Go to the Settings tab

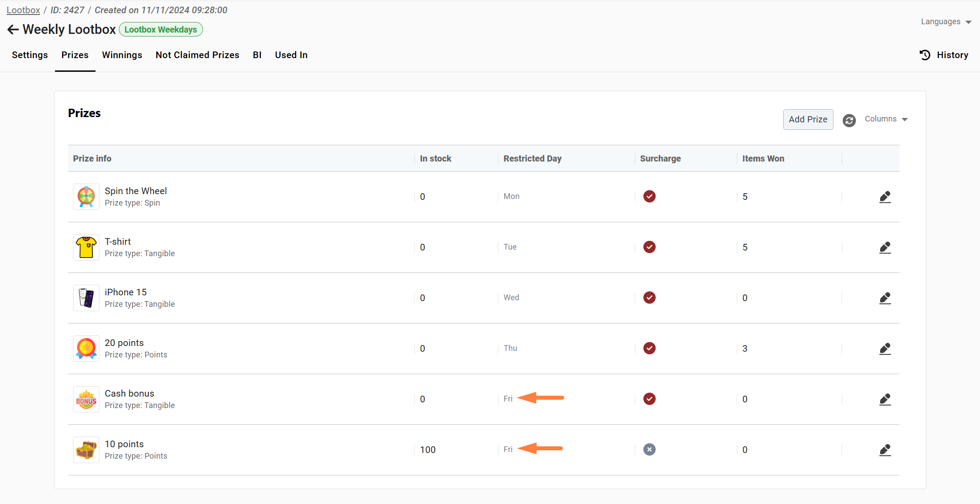tap(30, 55)
